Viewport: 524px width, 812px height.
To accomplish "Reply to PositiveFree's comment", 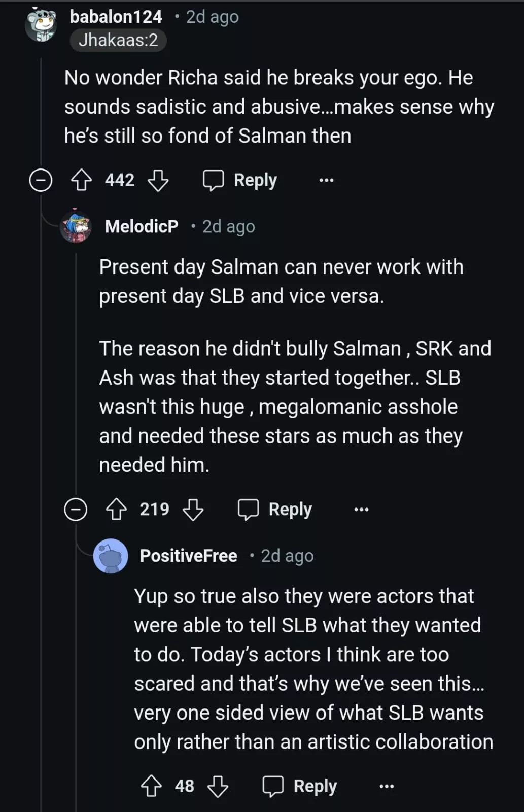I will [300, 786].
